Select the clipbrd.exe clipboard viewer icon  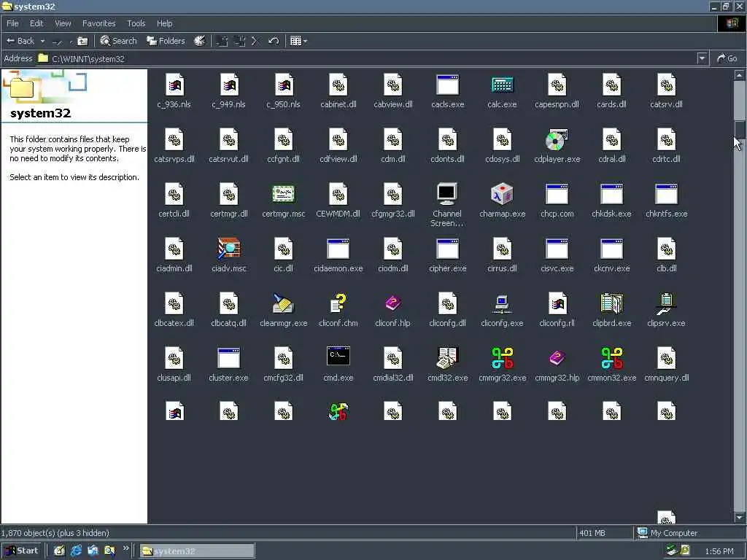pyautogui.click(x=612, y=303)
